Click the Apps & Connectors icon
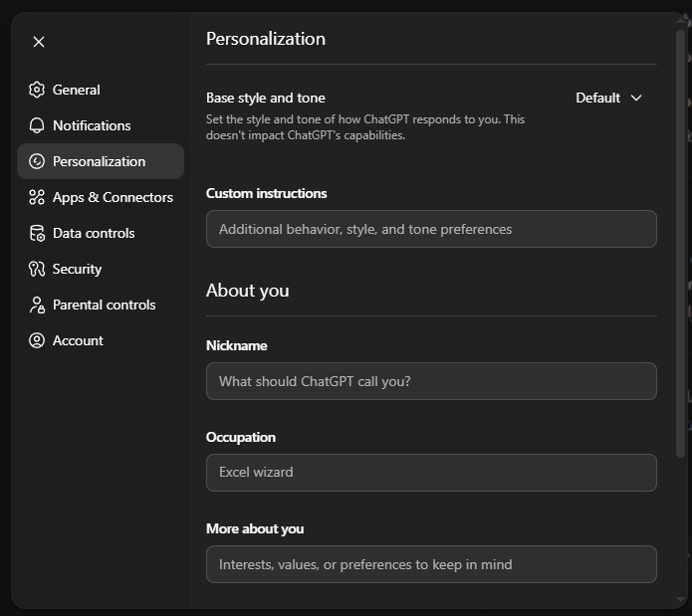This screenshot has width=692, height=616. 37,197
